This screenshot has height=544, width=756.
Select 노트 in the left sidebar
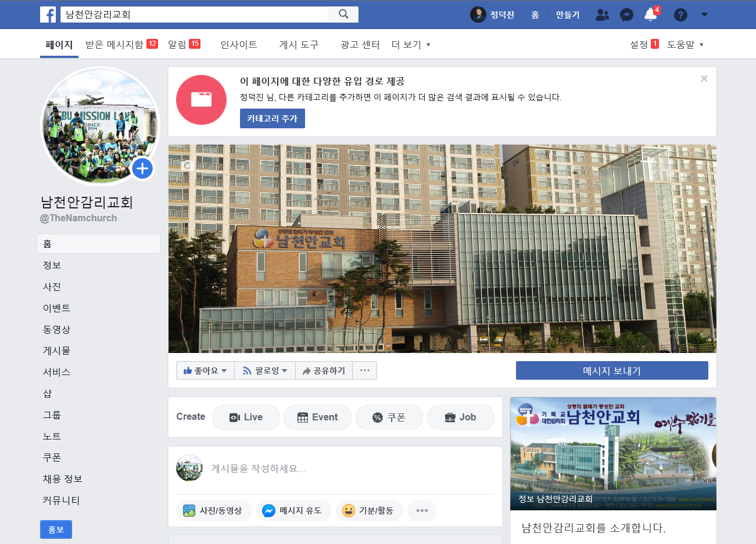[x=52, y=437]
